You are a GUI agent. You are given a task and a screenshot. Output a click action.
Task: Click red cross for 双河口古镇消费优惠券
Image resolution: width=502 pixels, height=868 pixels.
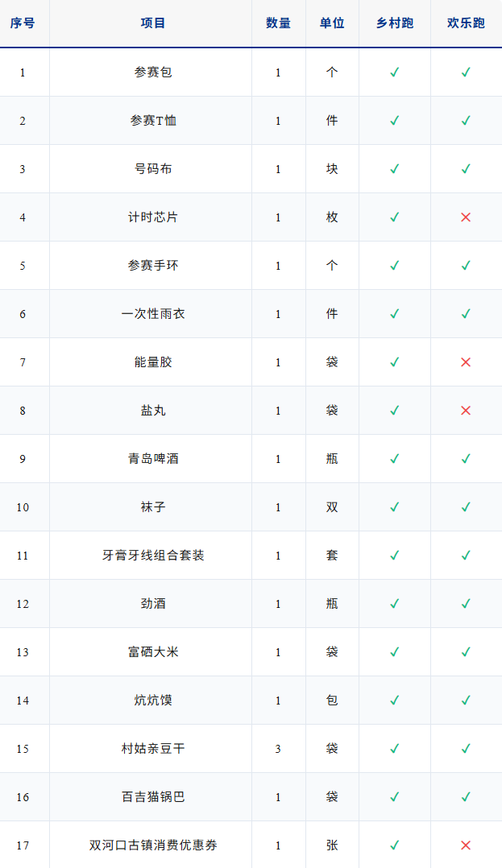(466, 845)
